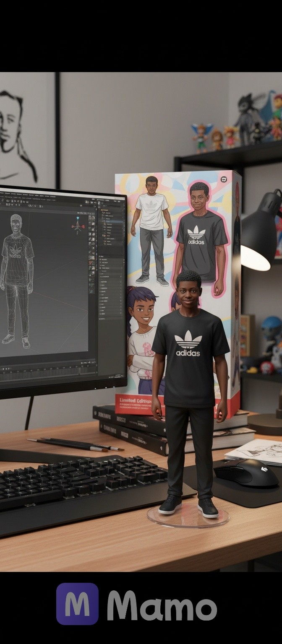Image resolution: width=282 pixels, height=644 pixels.
Task: Toggle visibility of the highlighted outliner row
Action: [123, 221]
